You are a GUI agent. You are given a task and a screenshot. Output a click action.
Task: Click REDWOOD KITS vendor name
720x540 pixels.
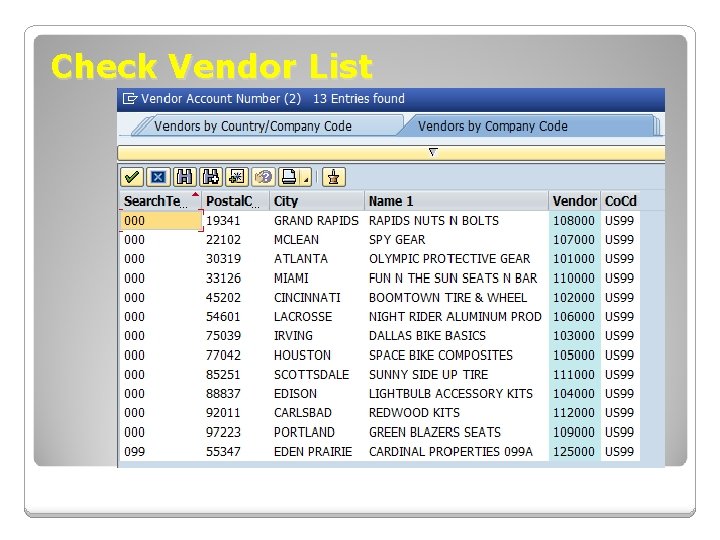pyautogui.click(x=414, y=413)
